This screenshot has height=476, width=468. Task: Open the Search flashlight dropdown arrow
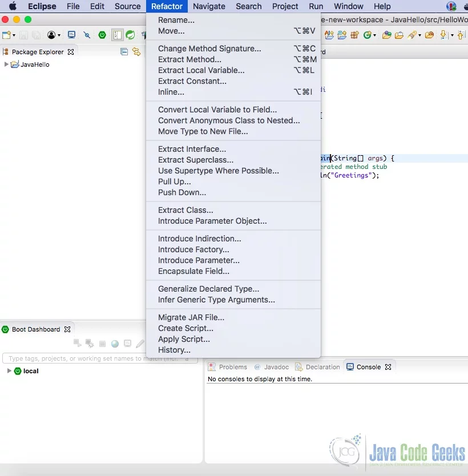[x=419, y=35]
